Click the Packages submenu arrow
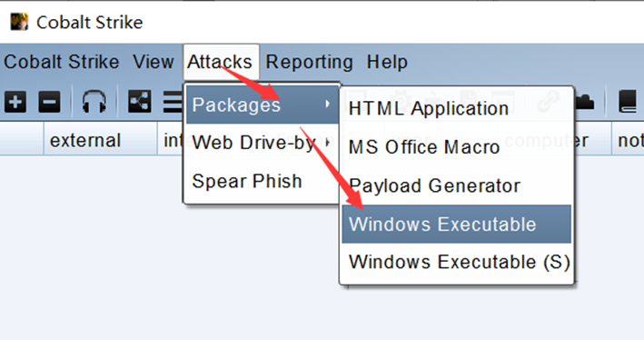Viewport: 644px width, 340px height. [x=327, y=105]
